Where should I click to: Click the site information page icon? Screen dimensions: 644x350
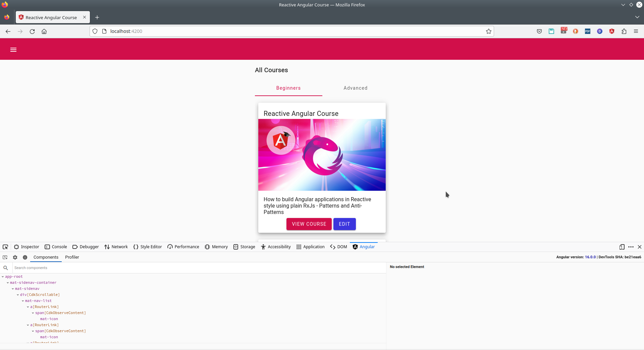(x=104, y=31)
